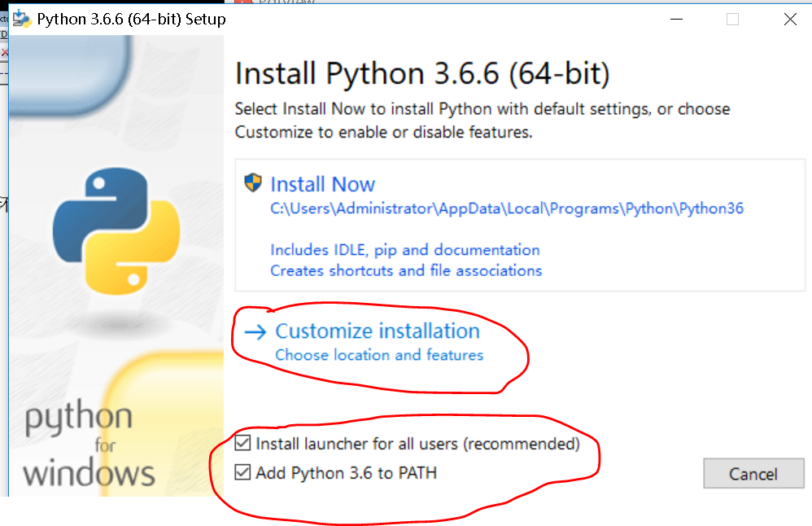The width and height of the screenshot is (812, 526).
Task: Click the Python logo image
Action: click(116, 231)
